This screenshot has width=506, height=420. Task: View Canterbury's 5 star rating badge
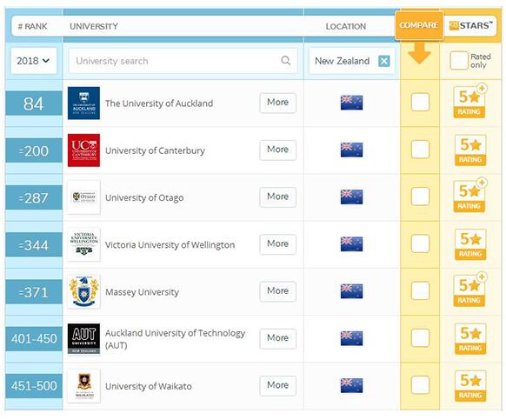(470, 150)
